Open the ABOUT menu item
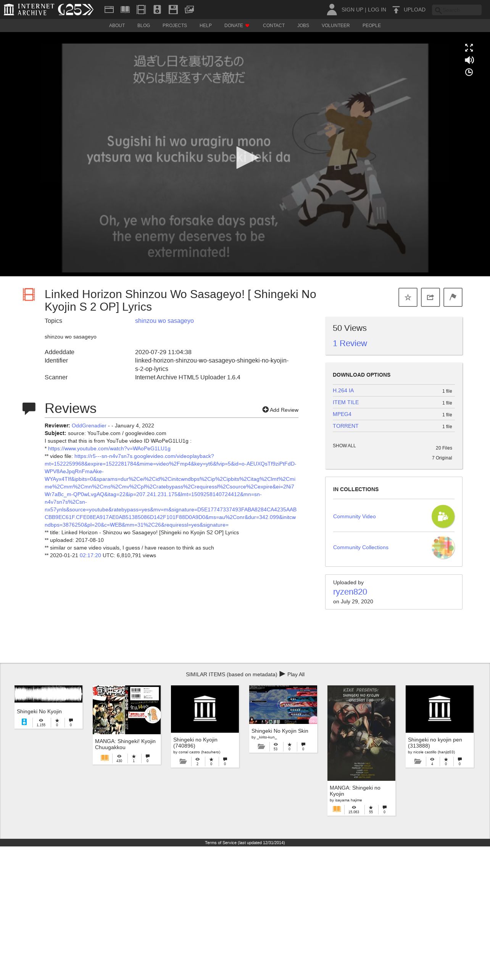 point(117,26)
